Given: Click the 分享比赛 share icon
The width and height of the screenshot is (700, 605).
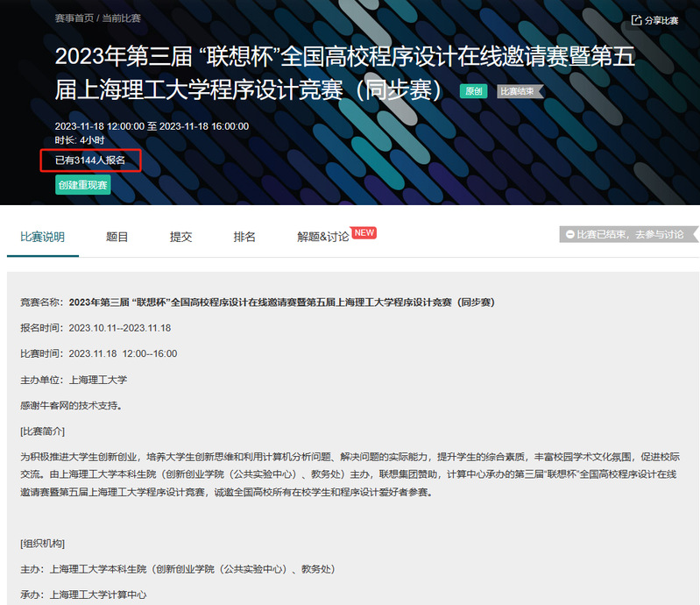Looking at the screenshot, I should click(636, 20).
